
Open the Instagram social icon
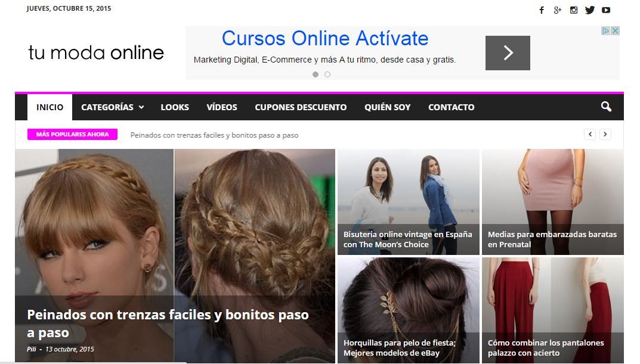pos(574,10)
